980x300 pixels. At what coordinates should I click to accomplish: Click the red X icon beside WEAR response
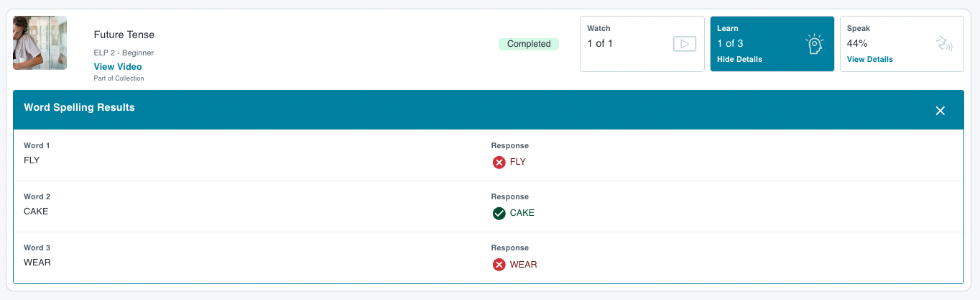[499, 265]
